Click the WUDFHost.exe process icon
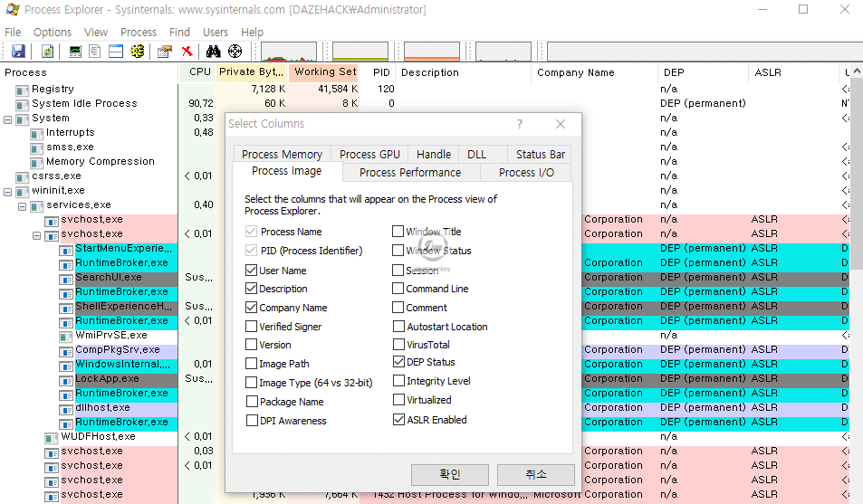 [52, 437]
